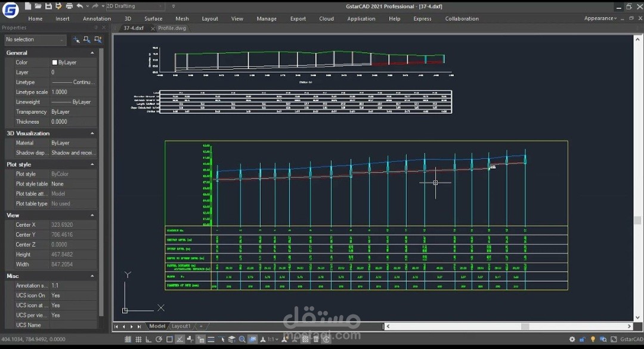This screenshot has height=349, width=644.
Task: Open the Express ribbon tab
Action: coord(422,18)
